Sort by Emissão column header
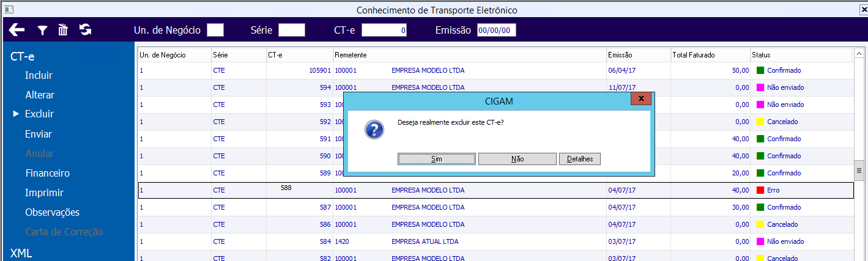This screenshot has width=868, height=261. (x=639, y=55)
